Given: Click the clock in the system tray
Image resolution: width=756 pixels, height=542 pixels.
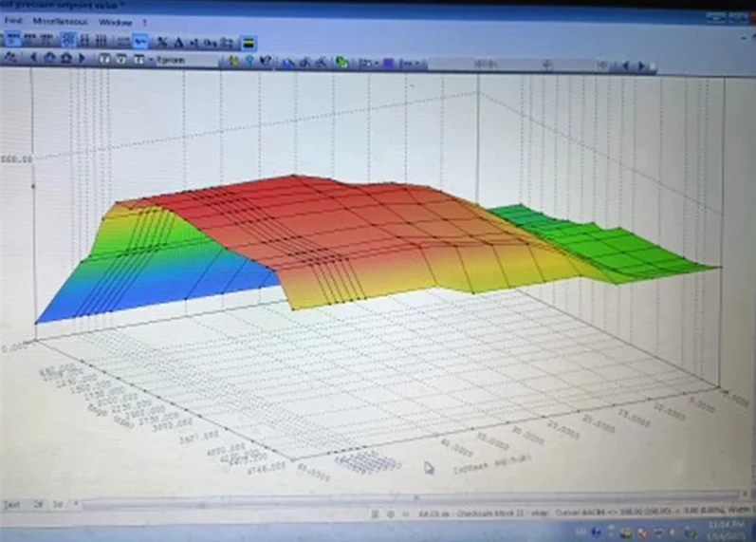Looking at the screenshot, I should tap(727, 530).
